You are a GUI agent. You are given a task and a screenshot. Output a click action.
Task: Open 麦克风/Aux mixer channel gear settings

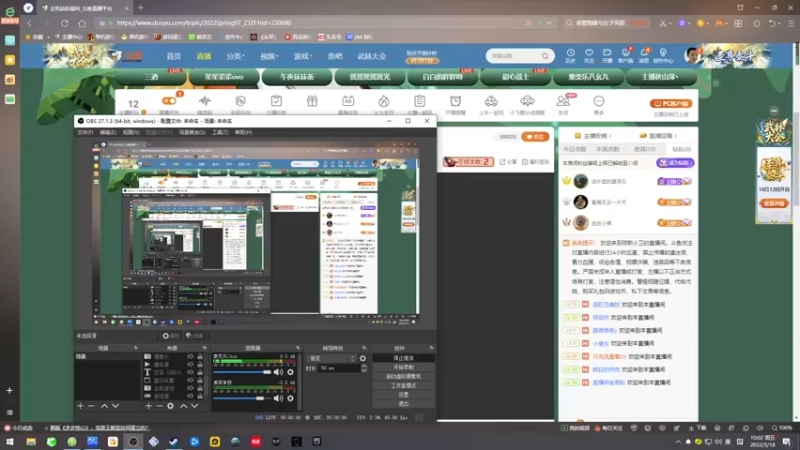point(290,372)
